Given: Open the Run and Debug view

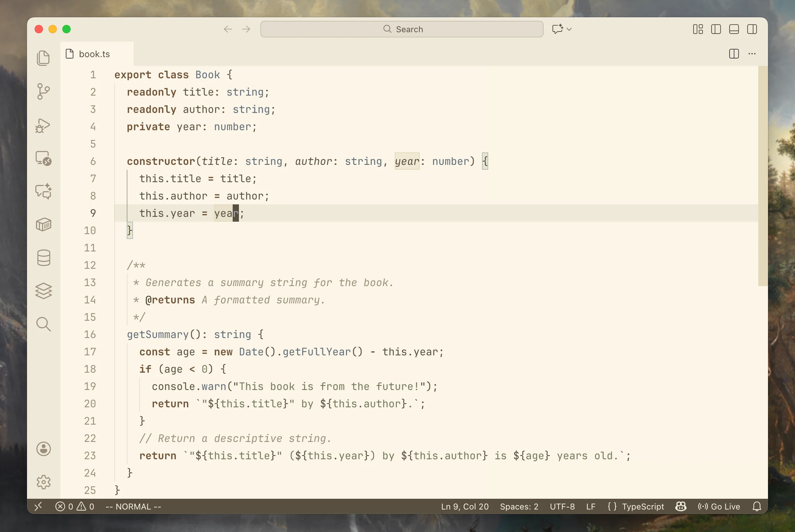Looking at the screenshot, I should (43, 125).
